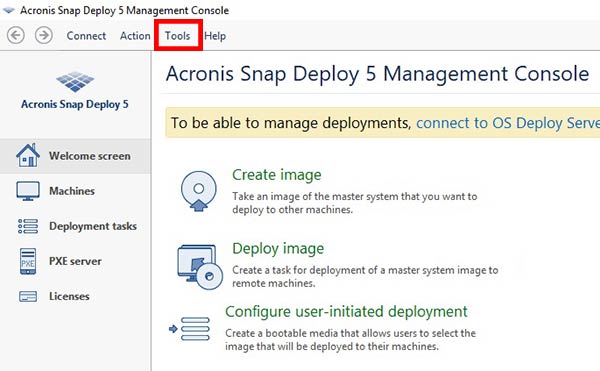Click Configure user-initiated deployment link
This screenshot has width=600, height=371.
click(346, 312)
